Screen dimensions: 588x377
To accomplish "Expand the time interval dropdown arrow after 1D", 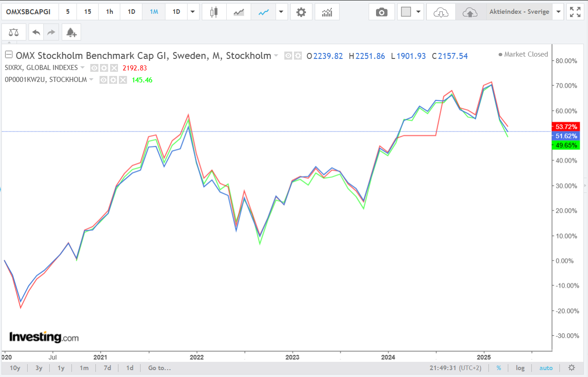I will tap(193, 12).
